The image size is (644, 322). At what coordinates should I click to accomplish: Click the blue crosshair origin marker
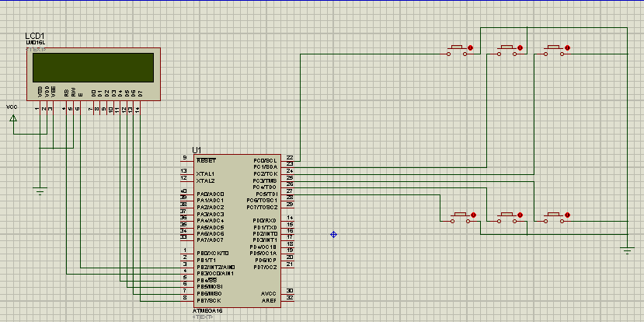click(x=333, y=234)
